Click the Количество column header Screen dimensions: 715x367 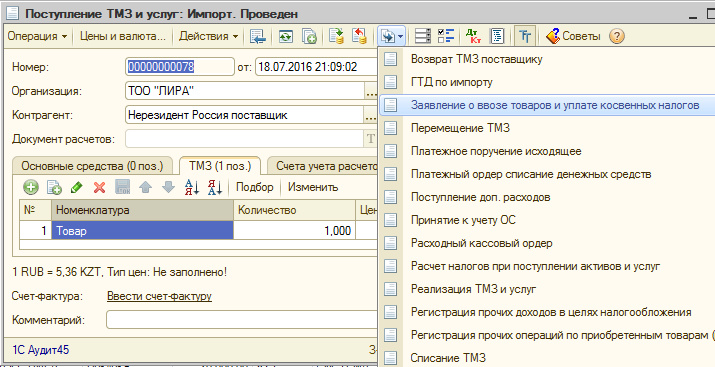[294, 210]
